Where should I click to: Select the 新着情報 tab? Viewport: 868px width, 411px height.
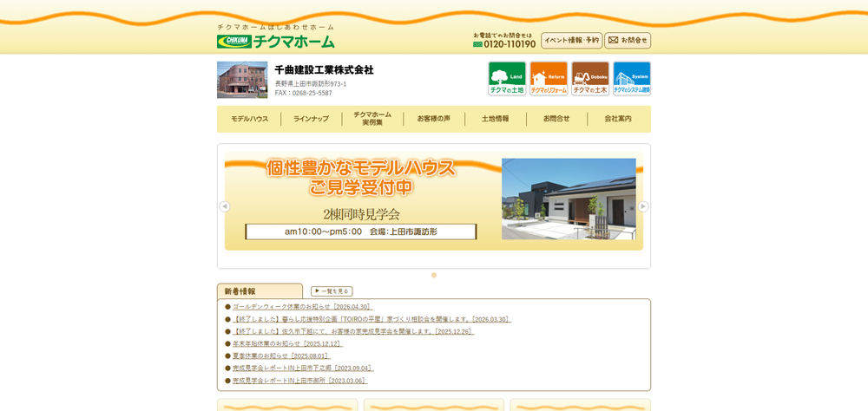click(260, 291)
